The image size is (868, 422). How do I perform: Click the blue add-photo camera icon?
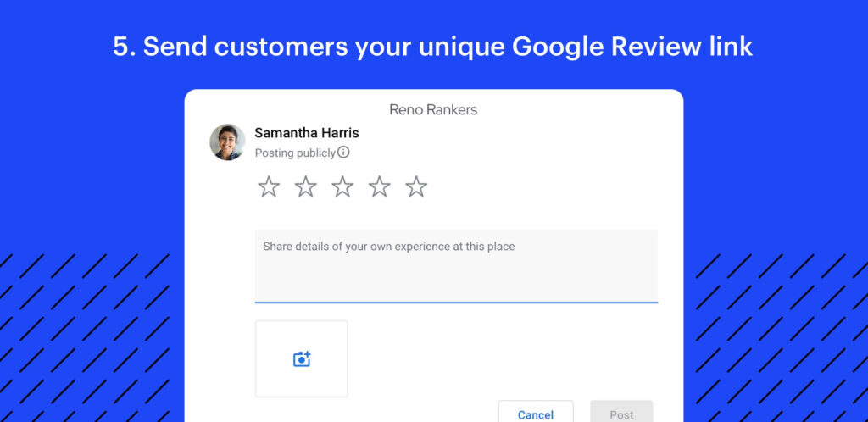click(302, 359)
